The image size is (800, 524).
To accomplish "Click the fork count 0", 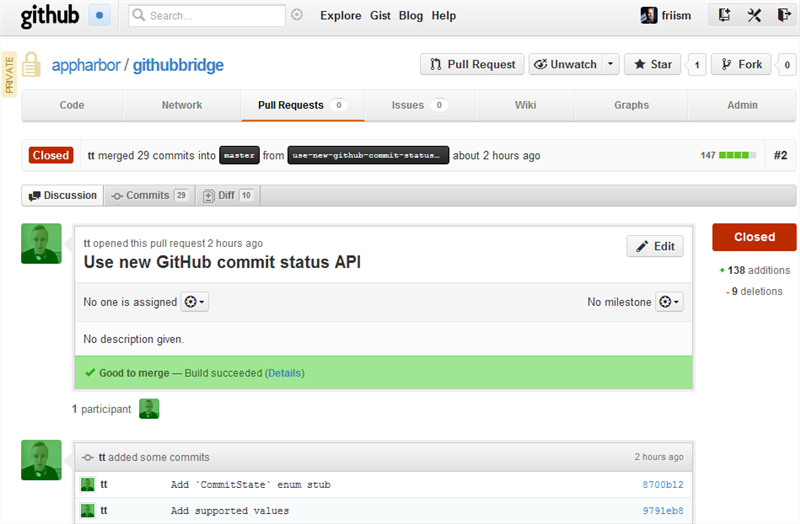I will pyautogui.click(x=787, y=65).
